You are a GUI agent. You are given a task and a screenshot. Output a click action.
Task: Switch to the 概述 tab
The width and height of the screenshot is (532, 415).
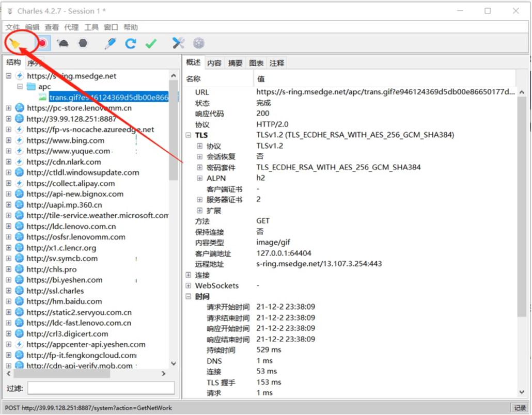click(193, 62)
